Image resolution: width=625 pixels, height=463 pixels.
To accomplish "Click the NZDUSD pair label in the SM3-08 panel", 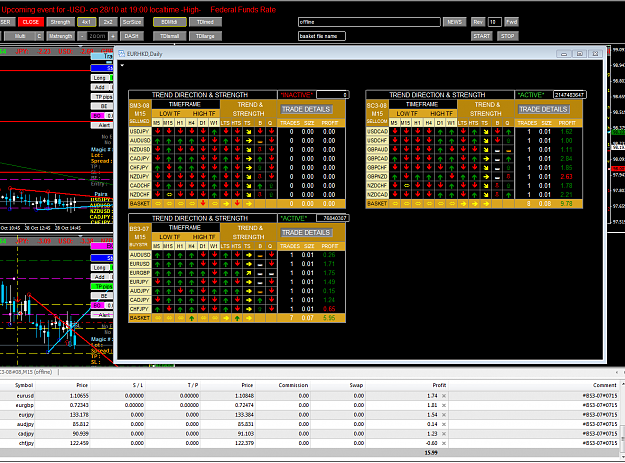I will coord(140,149).
